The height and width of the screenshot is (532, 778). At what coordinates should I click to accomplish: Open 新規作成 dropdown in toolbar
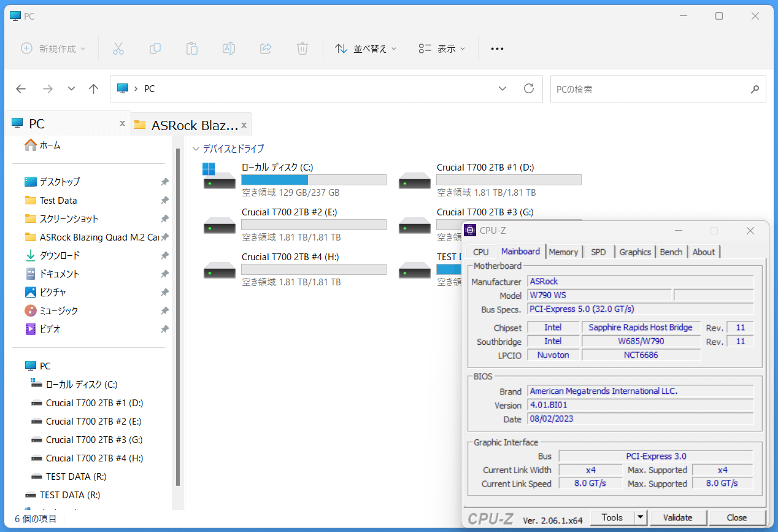[53, 48]
